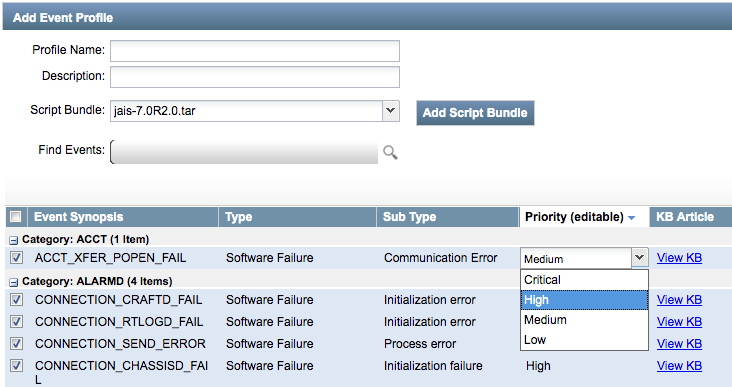Click the Type column header

297,217
